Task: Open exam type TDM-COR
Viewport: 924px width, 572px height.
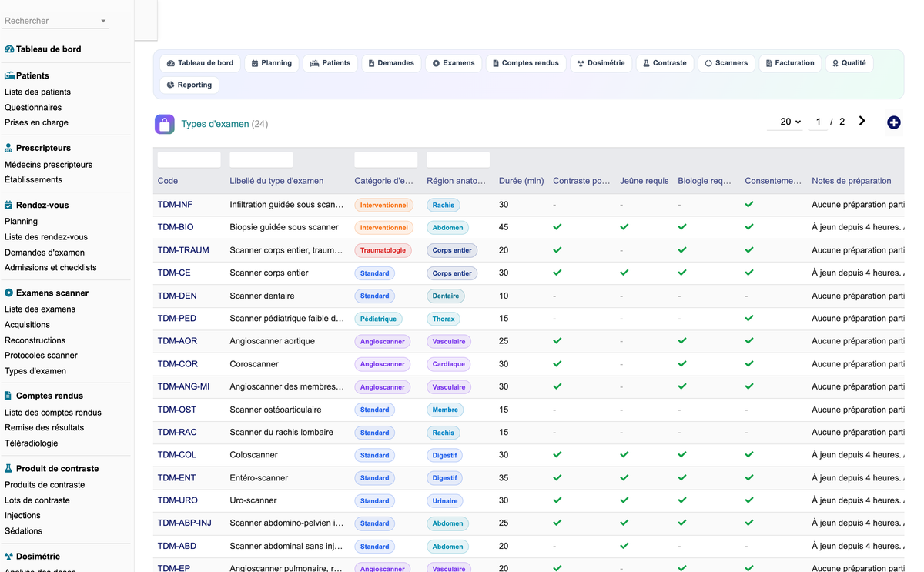Action: 178,364
